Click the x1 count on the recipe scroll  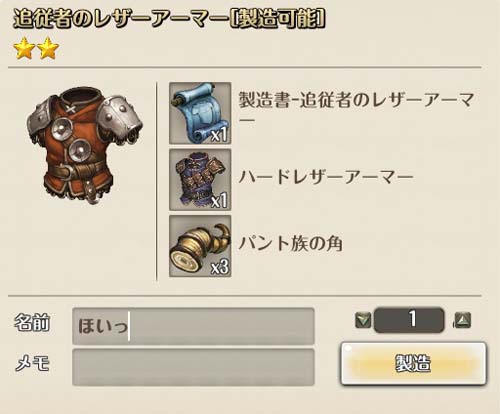(220, 134)
